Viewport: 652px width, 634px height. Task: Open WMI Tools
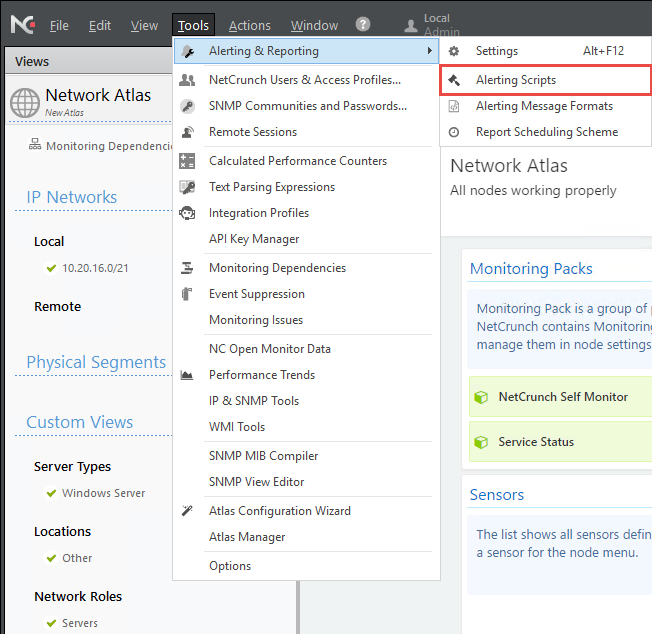point(306,427)
